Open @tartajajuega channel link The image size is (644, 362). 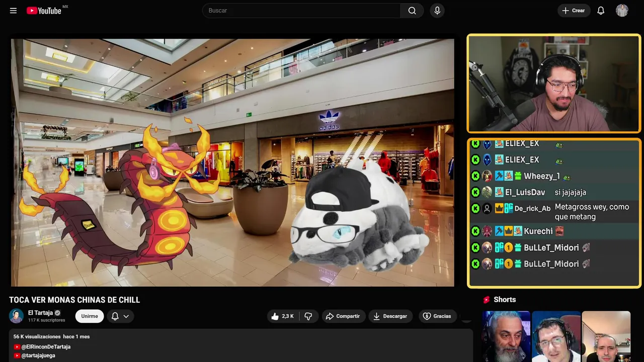tap(38, 355)
